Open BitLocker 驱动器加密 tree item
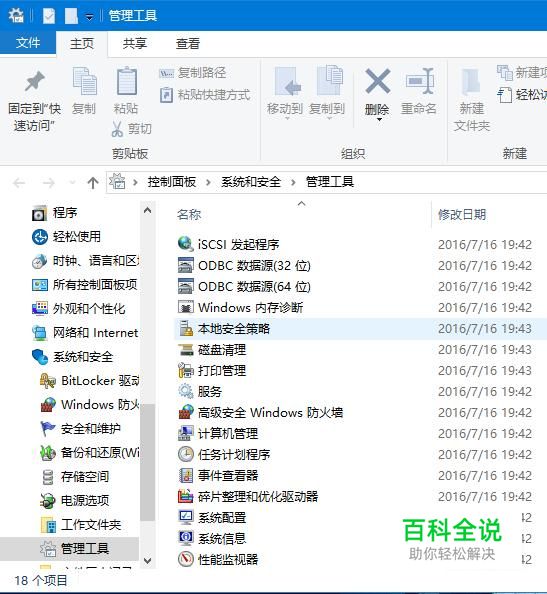Viewport: 547px width, 594px height. tap(100, 381)
